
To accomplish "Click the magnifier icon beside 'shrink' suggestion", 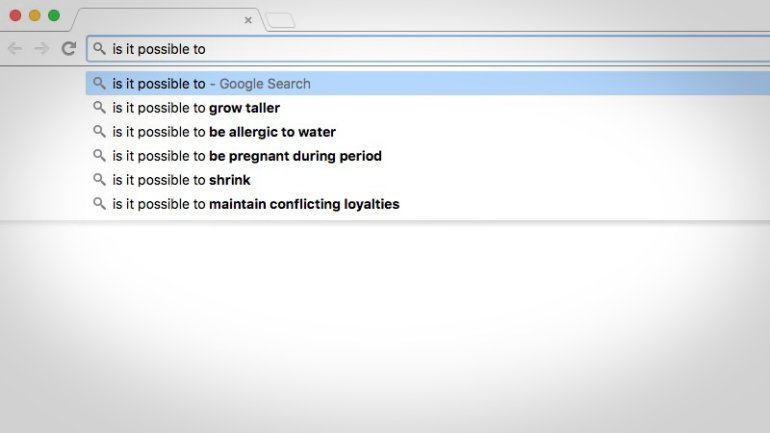I will click(99, 180).
